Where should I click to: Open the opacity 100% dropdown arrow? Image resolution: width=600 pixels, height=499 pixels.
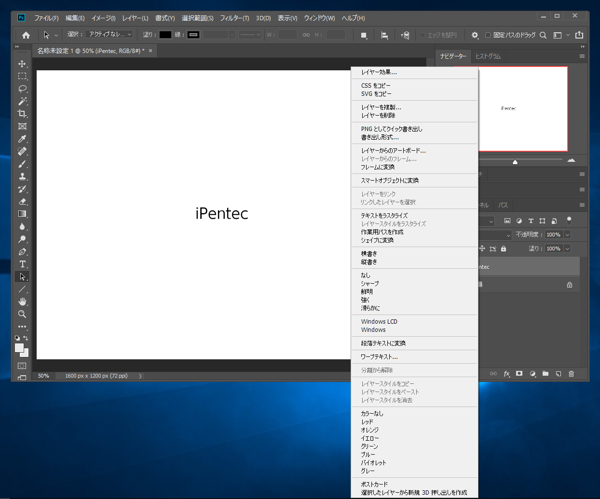click(567, 235)
